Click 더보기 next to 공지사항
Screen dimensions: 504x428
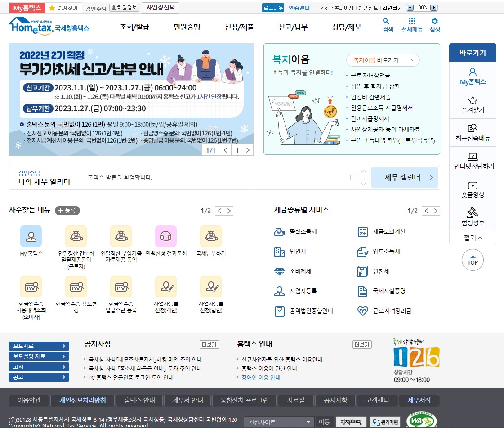coord(209,345)
